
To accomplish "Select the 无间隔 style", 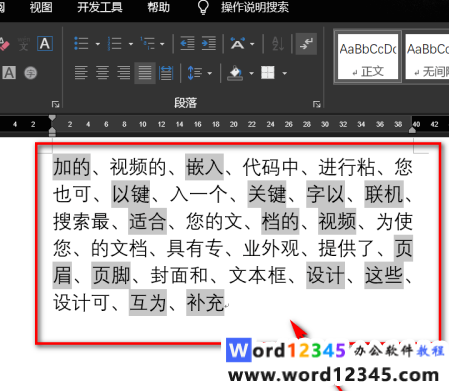I will point(427,56).
